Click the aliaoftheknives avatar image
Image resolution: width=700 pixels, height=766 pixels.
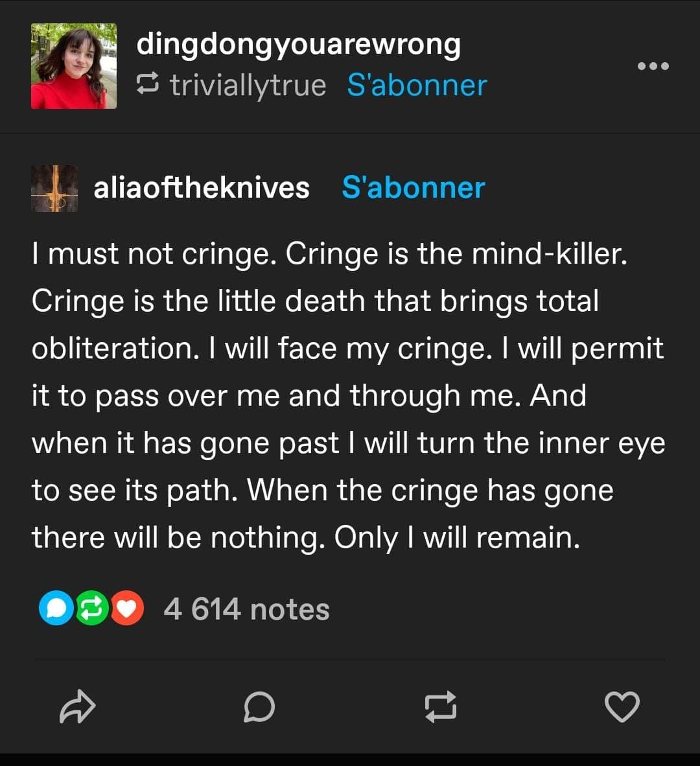tap(54, 188)
